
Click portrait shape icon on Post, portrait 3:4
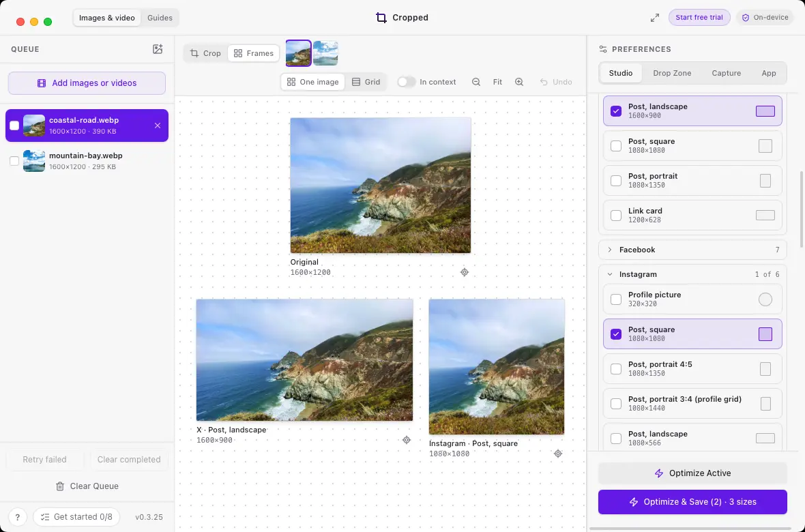point(765,404)
